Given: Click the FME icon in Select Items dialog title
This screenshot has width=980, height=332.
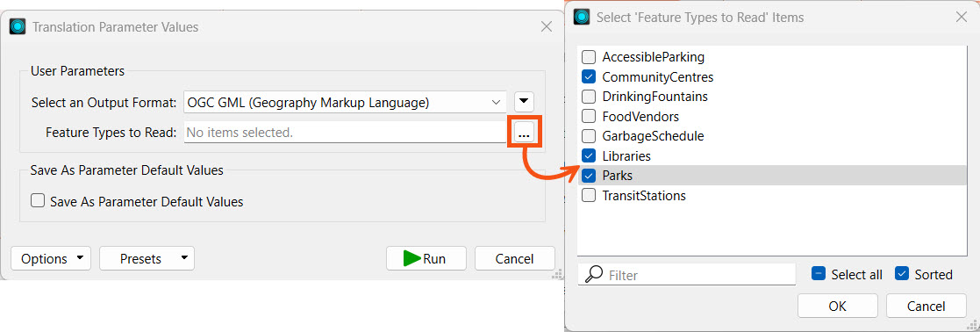Looking at the screenshot, I should (582, 17).
